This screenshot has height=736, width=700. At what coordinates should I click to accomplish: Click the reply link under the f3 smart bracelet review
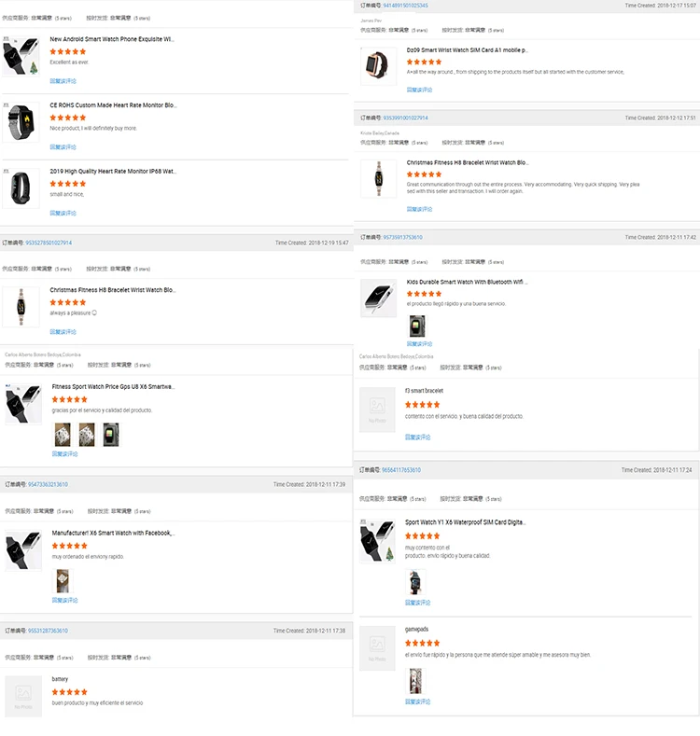(418, 437)
